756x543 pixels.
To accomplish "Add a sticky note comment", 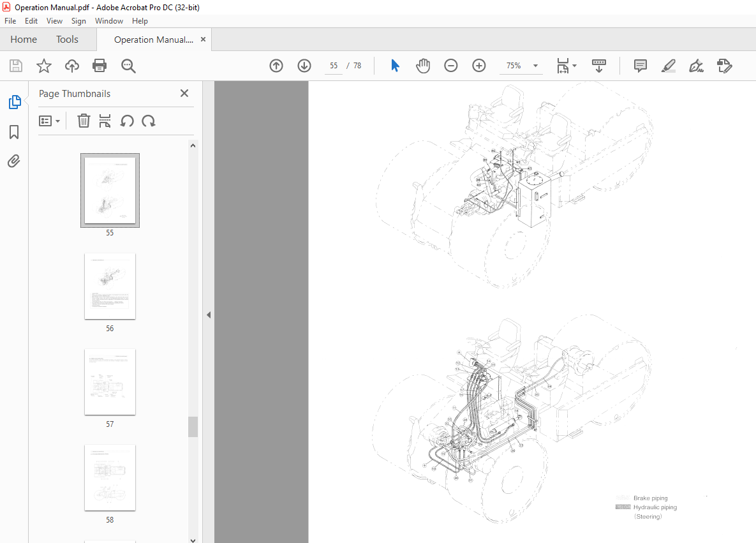I will [x=641, y=66].
